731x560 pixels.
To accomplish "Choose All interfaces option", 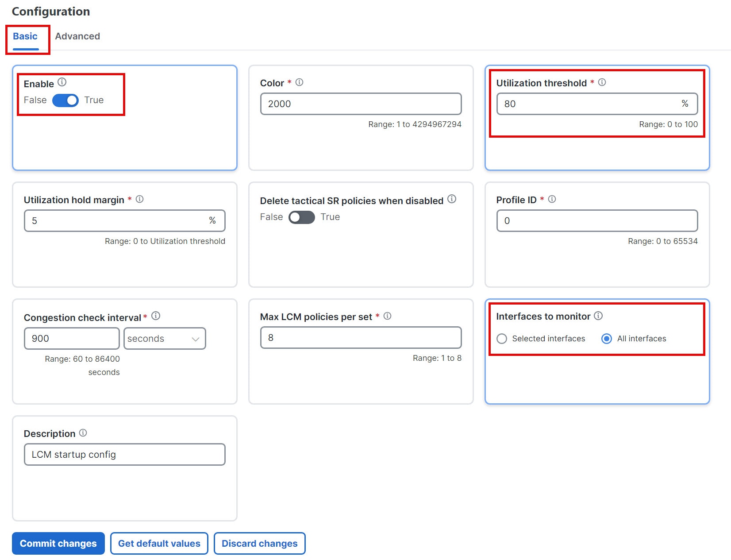I will click(606, 339).
